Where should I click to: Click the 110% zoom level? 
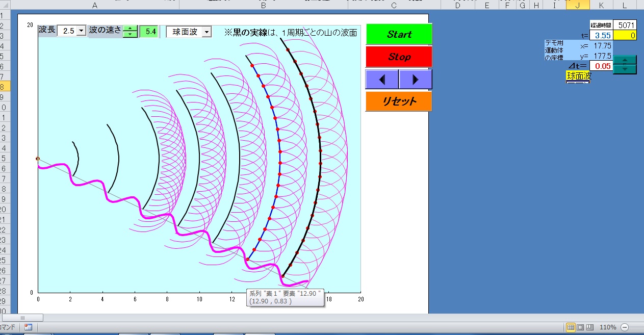608,327
